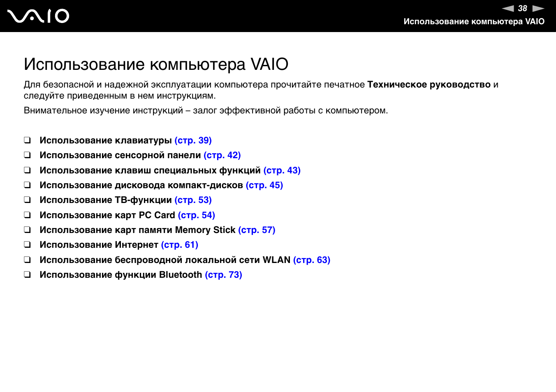The image size is (556, 392).
Task: Click text 'Использование беспроводной локальной сети WLAN'
Action: click(165, 260)
